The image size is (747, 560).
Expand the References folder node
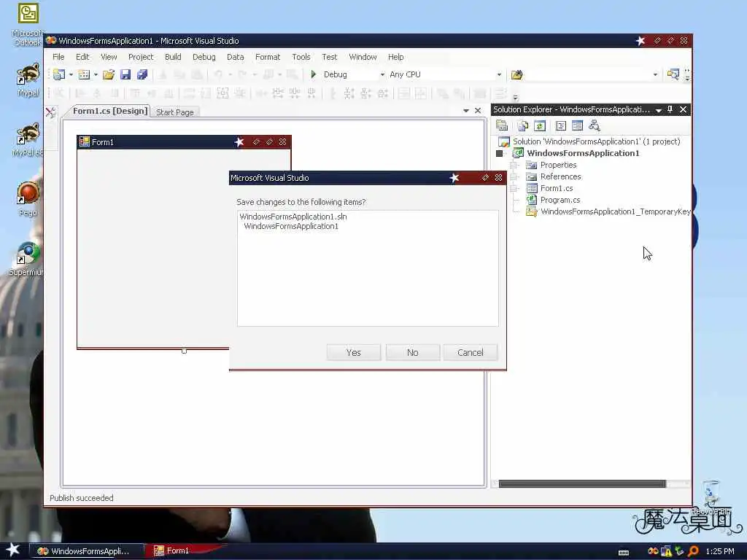tap(514, 176)
